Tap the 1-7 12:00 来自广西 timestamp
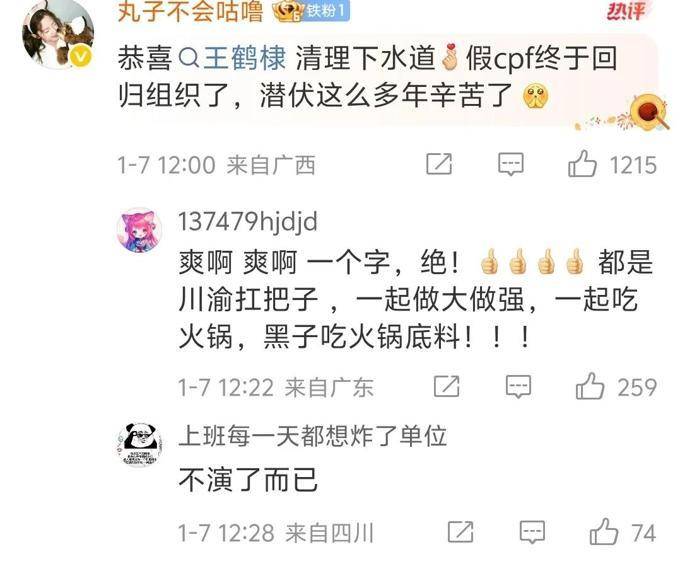This screenshot has width=680, height=564. (216, 165)
